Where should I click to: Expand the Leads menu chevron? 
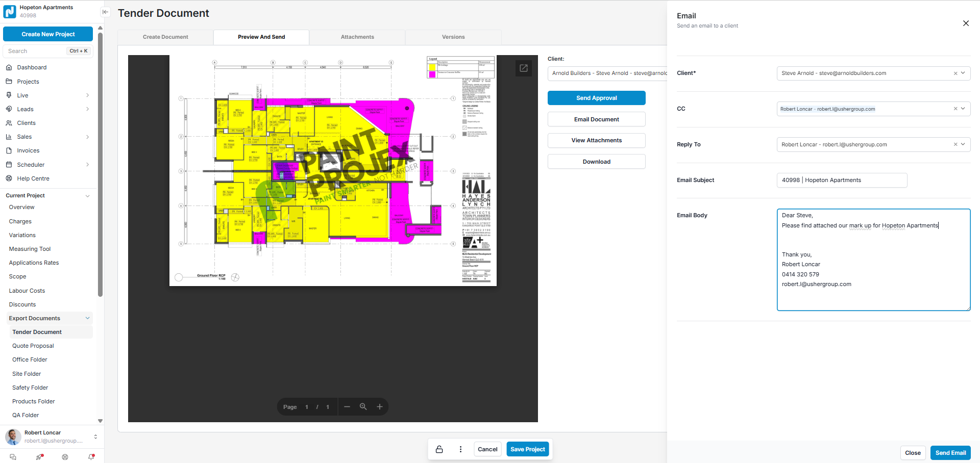tap(87, 109)
